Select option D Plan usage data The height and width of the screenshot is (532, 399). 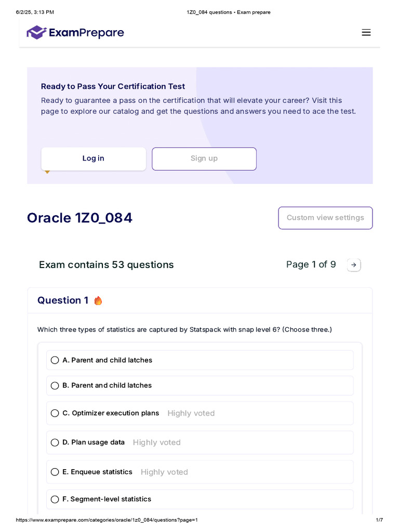pyautogui.click(x=55, y=443)
